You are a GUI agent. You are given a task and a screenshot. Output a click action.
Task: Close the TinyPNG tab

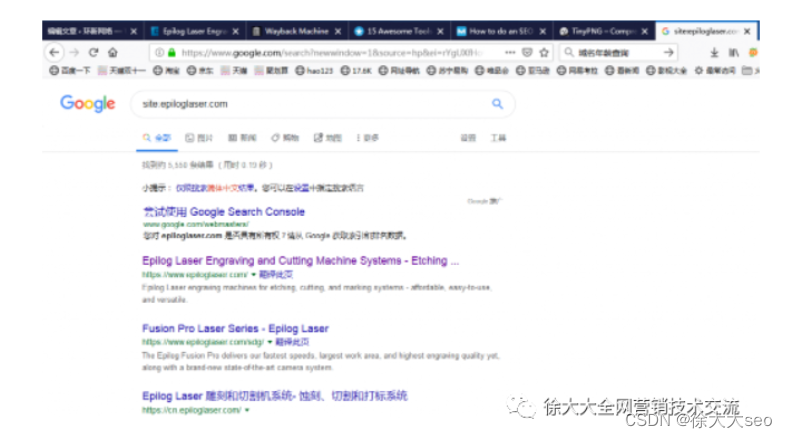(645, 31)
